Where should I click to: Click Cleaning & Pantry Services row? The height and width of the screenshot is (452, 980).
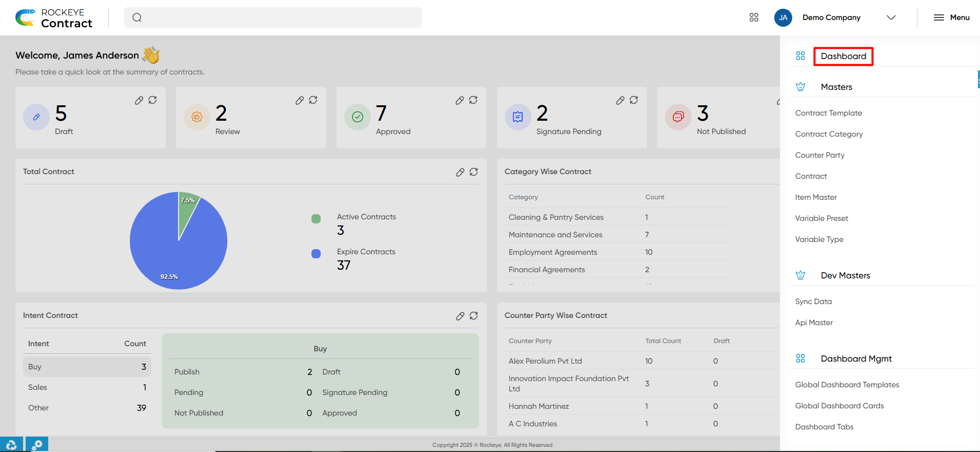[x=618, y=217]
